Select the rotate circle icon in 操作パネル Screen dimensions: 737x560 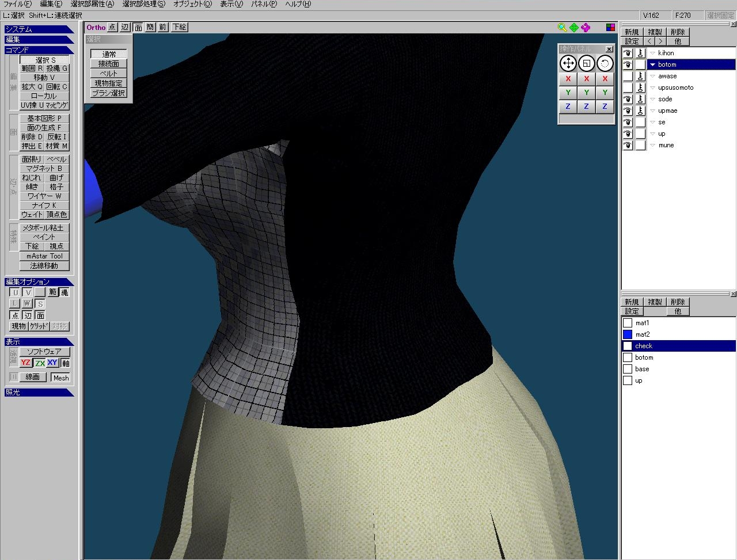(605, 63)
